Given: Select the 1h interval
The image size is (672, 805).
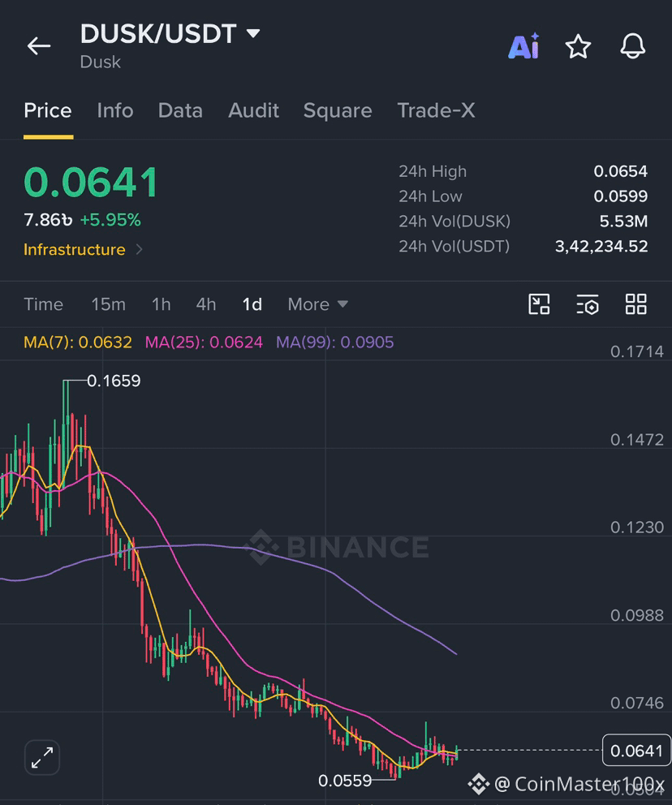Looking at the screenshot, I should click(162, 304).
